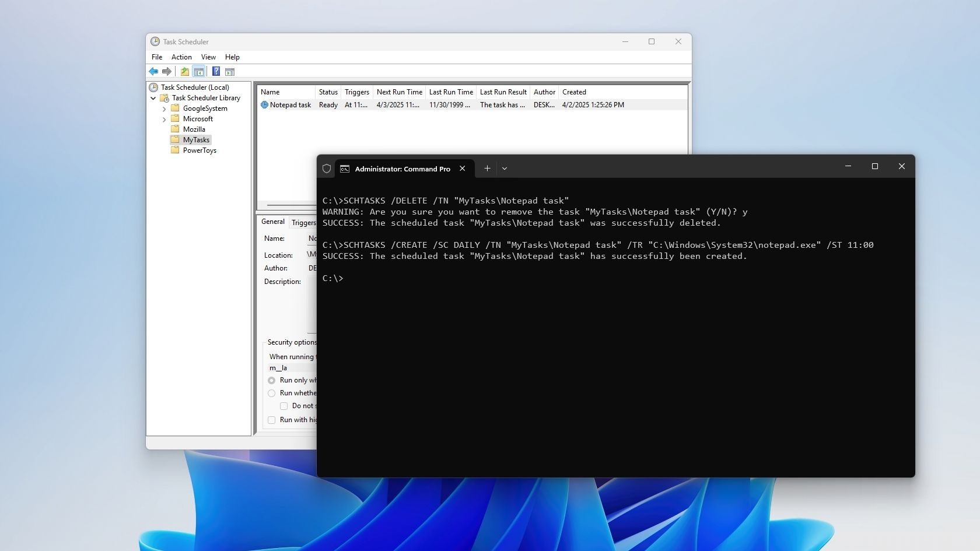The width and height of the screenshot is (980, 551).
Task: Toggle the Show/Hide Action Pane toolbar icon
Action: point(230,71)
